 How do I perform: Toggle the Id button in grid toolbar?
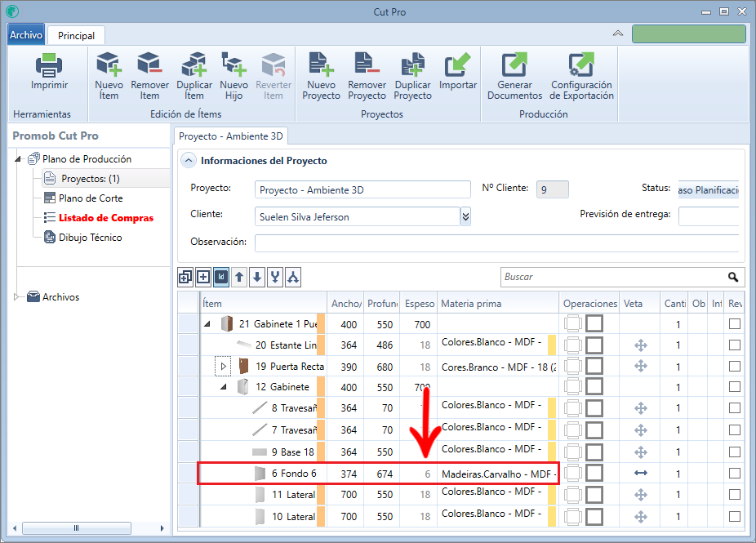(221, 278)
